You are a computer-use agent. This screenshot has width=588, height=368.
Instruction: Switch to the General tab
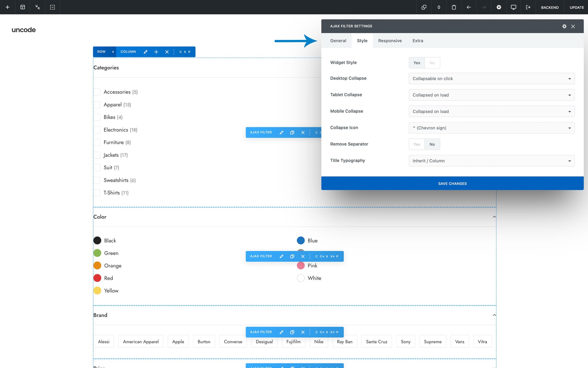[338, 41]
